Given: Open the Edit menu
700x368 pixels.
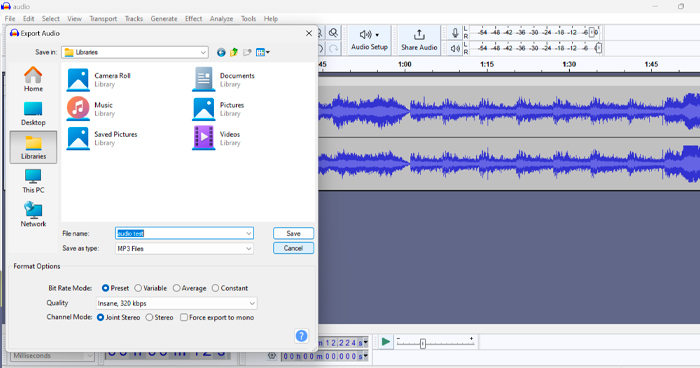Looking at the screenshot, I should coord(29,19).
